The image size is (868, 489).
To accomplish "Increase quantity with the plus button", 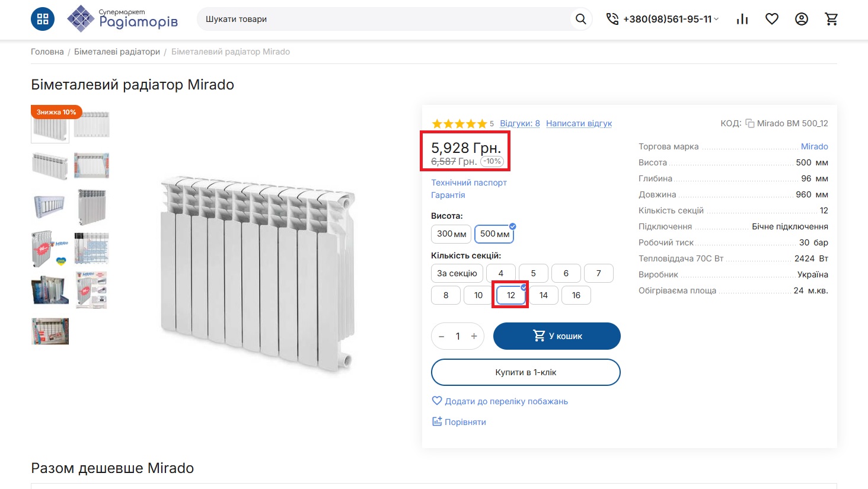I will [x=474, y=336].
